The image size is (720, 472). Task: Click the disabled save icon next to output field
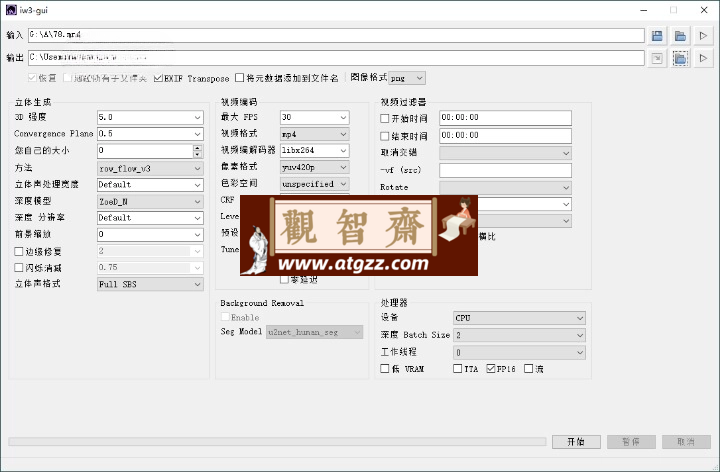[x=657, y=58]
